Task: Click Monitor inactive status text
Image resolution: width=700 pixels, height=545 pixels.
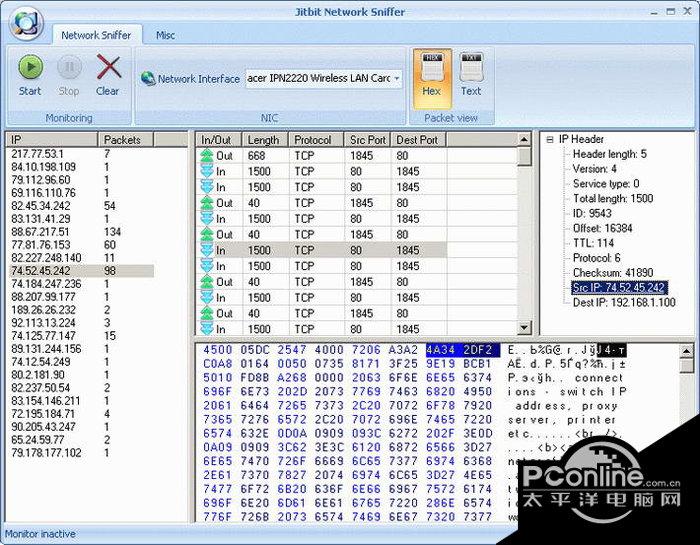Action: [x=40, y=534]
